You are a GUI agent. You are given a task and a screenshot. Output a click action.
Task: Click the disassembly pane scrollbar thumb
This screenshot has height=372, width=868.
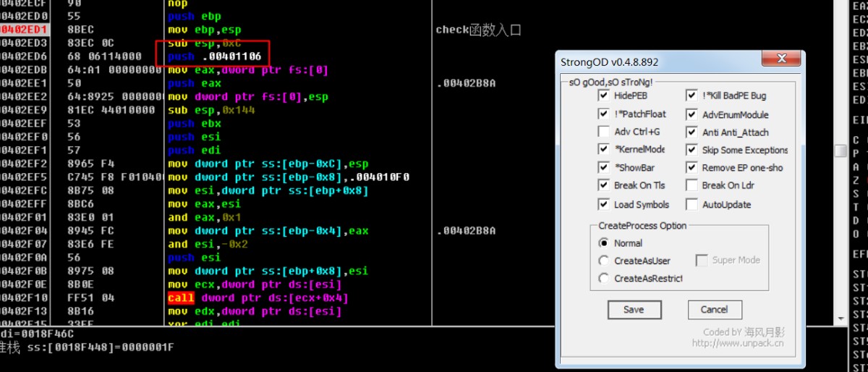840,151
